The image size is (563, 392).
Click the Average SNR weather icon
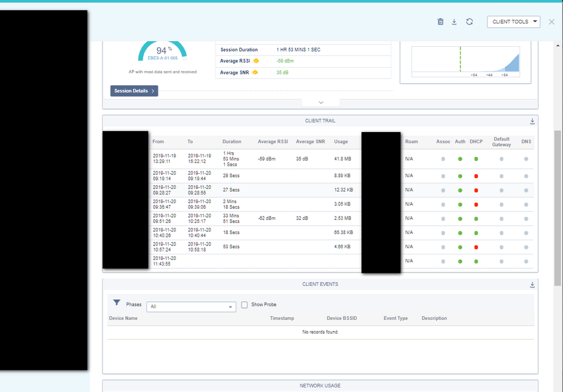tap(254, 73)
